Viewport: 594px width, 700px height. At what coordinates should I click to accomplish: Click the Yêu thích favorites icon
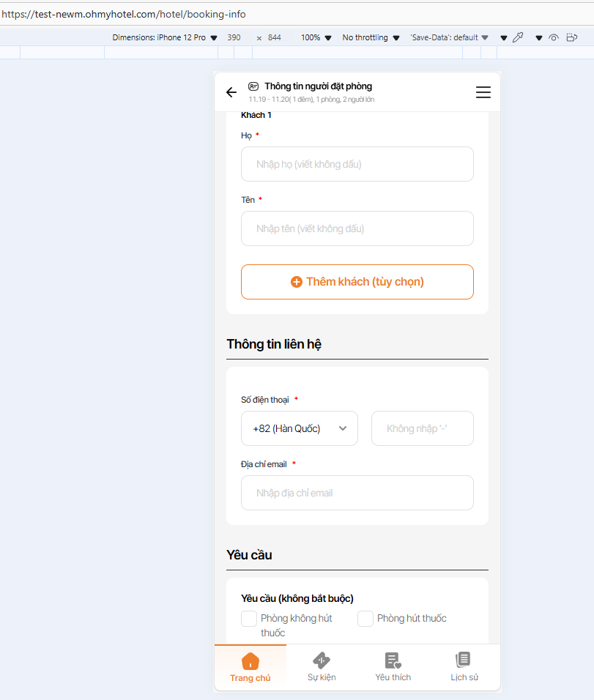(393, 660)
